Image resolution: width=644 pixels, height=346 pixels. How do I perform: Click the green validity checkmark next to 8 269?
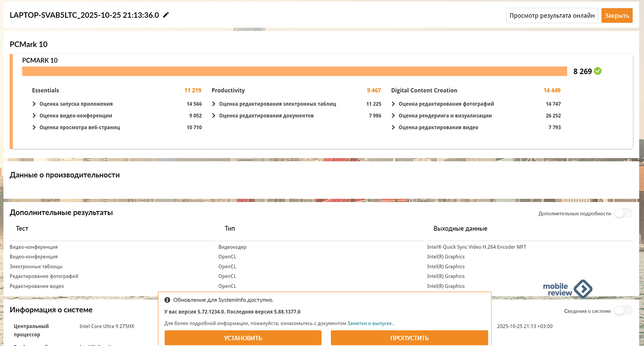point(598,71)
